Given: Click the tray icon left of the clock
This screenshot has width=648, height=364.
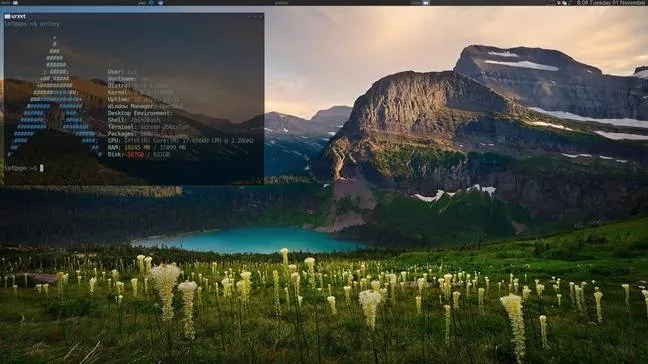Looking at the screenshot, I should (x=565, y=3).
